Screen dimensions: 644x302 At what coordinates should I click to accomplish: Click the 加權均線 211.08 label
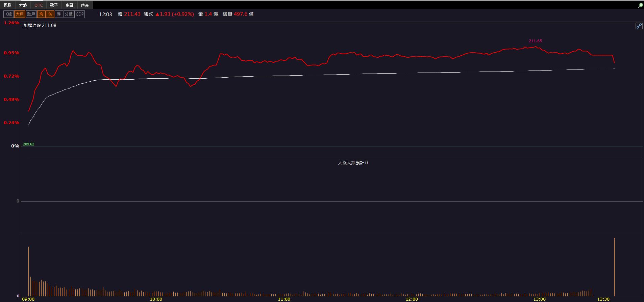click(40, 26)
